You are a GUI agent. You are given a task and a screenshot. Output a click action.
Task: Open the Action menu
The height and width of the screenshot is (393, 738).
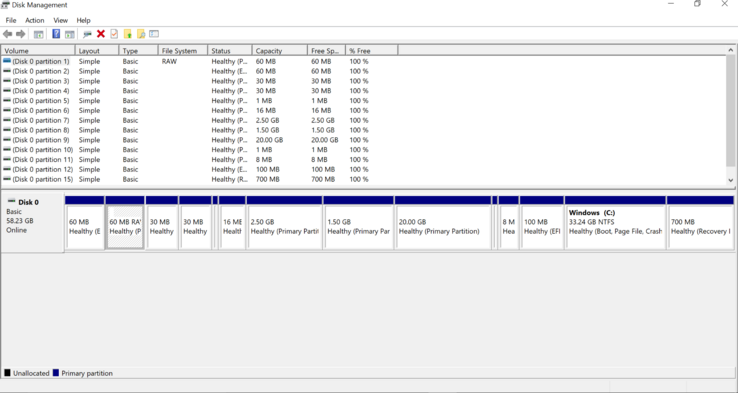(34, 20)
